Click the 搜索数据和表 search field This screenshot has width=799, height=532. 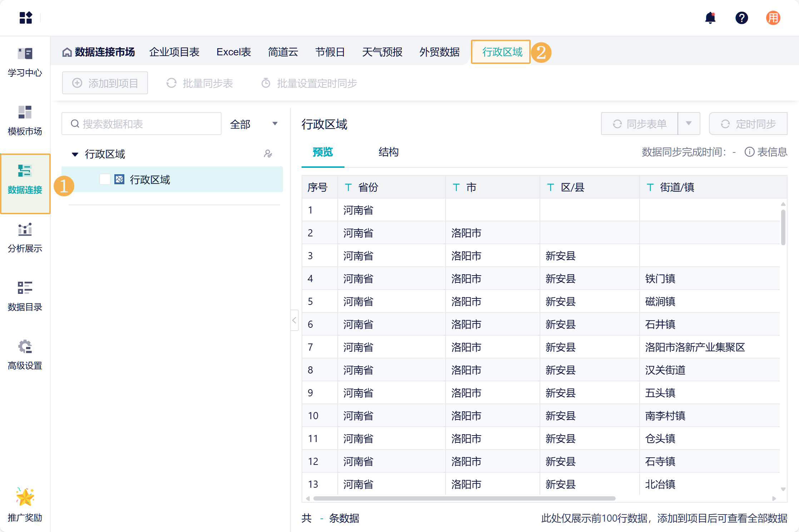coord(142,124)
